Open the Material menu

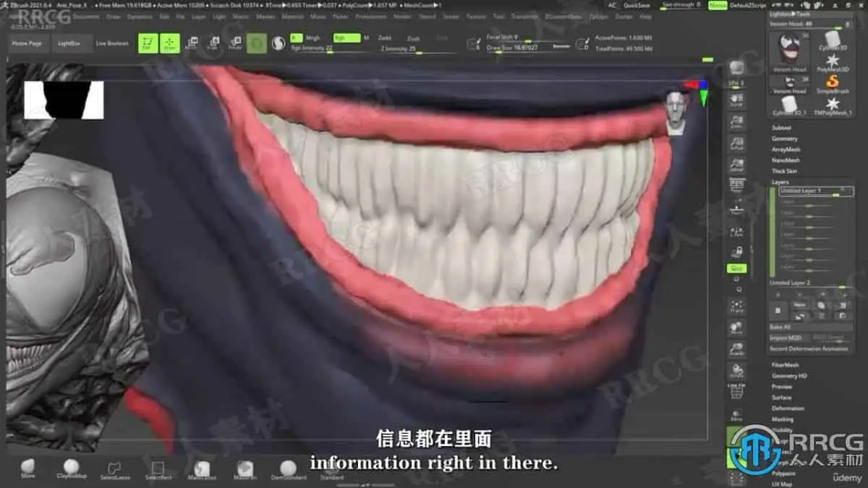292,16
